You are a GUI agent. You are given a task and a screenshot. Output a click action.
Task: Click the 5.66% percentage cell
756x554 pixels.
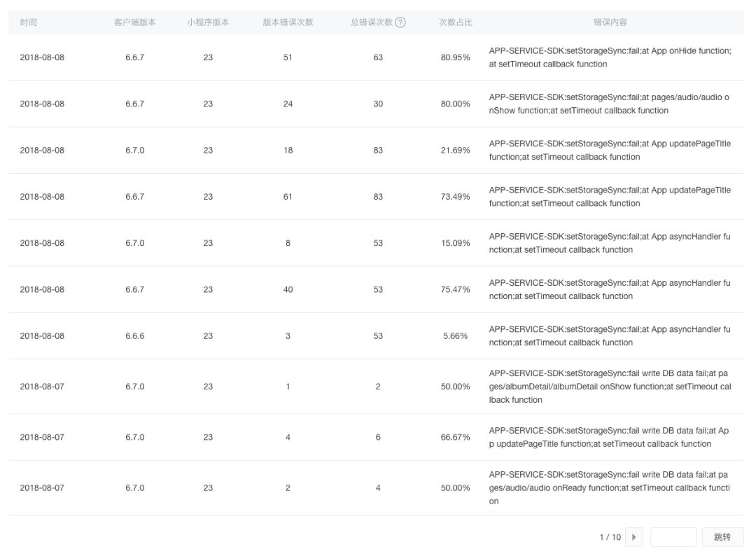coord(455,336)
